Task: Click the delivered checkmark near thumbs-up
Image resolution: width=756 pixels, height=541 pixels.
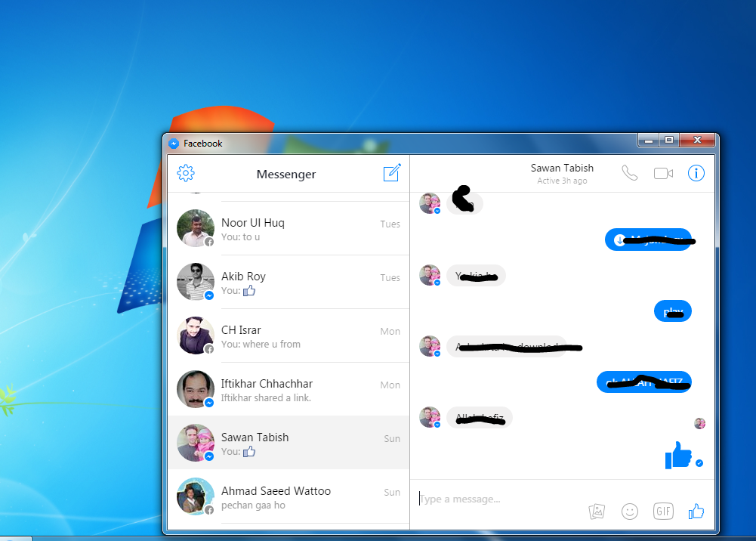Action: 699,463
